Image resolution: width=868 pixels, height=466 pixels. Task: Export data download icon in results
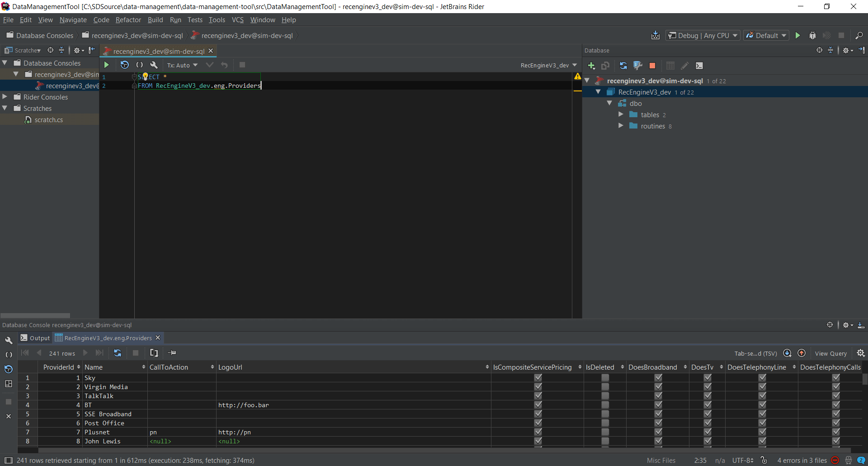(x=787, y=353)
